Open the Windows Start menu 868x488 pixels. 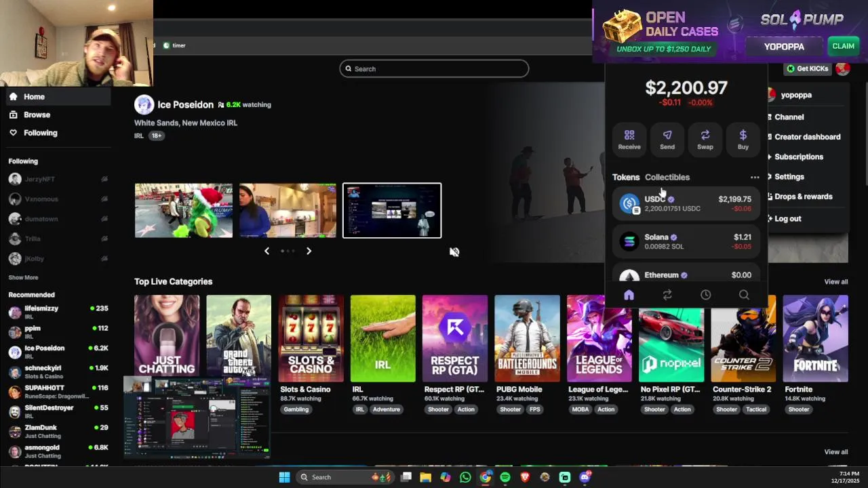pos(285,477)
